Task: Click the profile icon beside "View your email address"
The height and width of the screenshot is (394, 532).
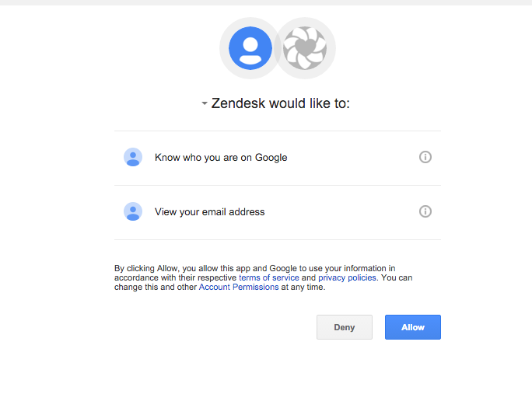Action: [x=133, y=211]
